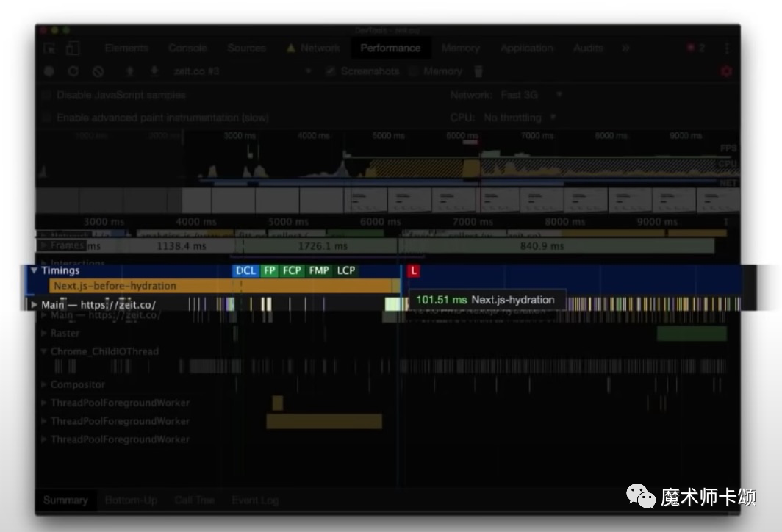The image size is (782, 532).
Task: Open the zeit.co #3 profile dropdown
Action: click(243, 71)
